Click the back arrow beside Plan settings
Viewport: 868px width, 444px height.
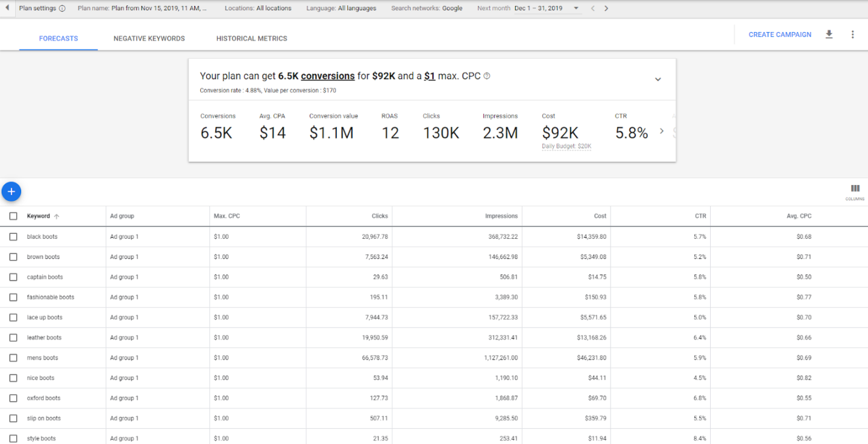coord(7,8)
